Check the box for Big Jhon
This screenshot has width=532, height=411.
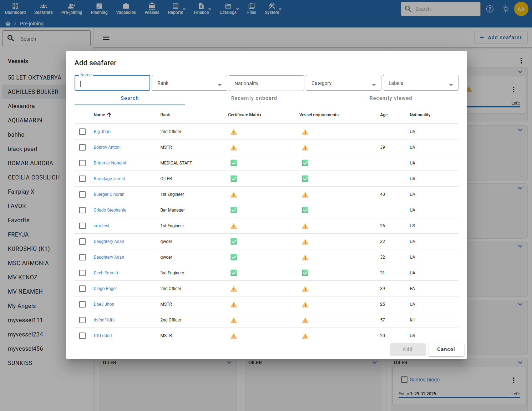click(x=82, y=132)
